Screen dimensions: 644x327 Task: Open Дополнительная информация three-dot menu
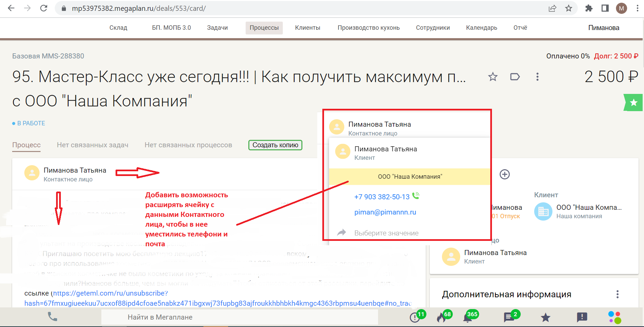[617, 294]
